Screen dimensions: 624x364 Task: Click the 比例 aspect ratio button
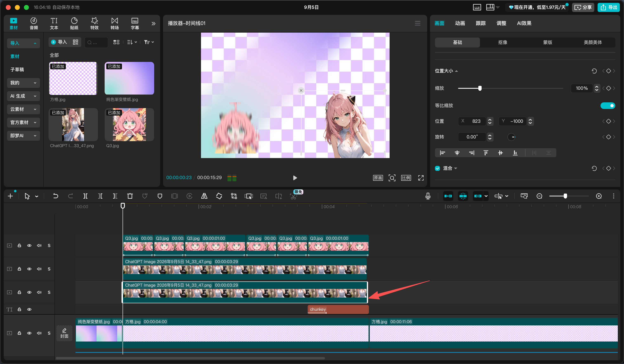[406, 178]
